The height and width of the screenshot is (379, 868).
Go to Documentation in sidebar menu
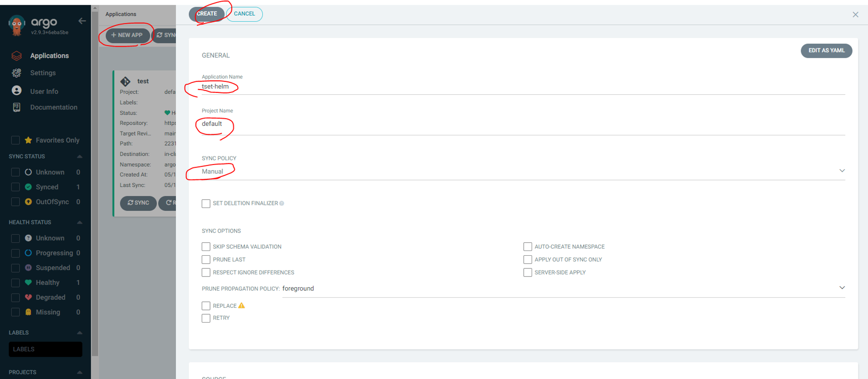coord(54,107)
